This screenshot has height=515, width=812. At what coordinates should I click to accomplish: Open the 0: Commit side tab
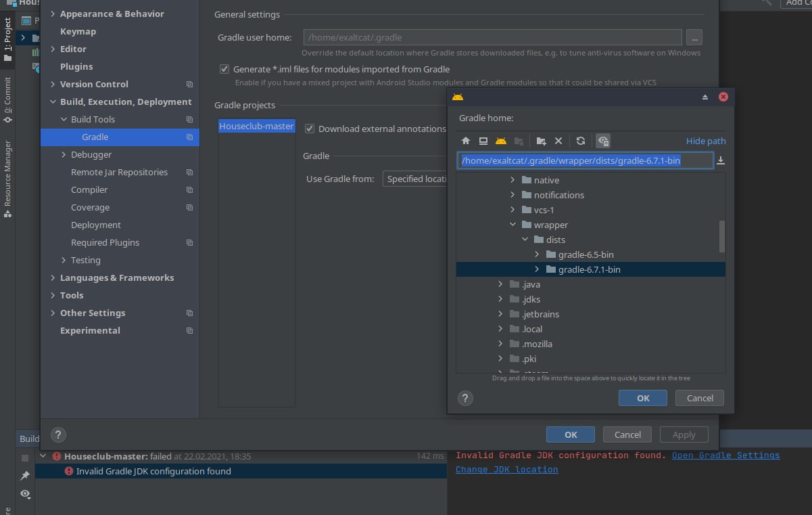tap(7, 100)
